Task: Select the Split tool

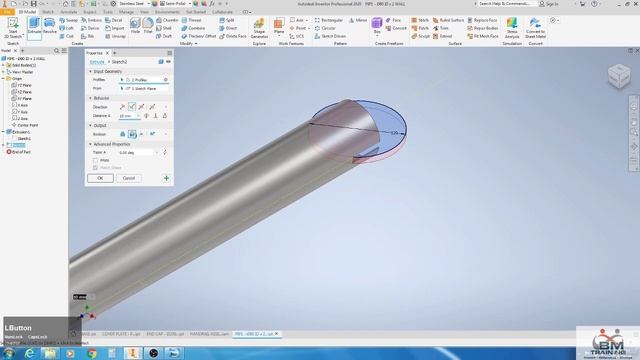Action: (x=227, y=20)
